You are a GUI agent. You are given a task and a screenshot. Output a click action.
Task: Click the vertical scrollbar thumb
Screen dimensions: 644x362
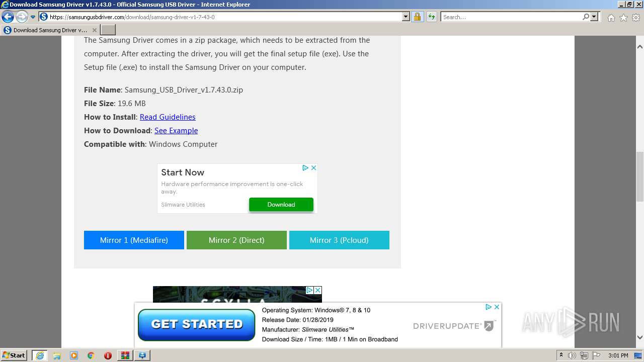click(640, 175)
